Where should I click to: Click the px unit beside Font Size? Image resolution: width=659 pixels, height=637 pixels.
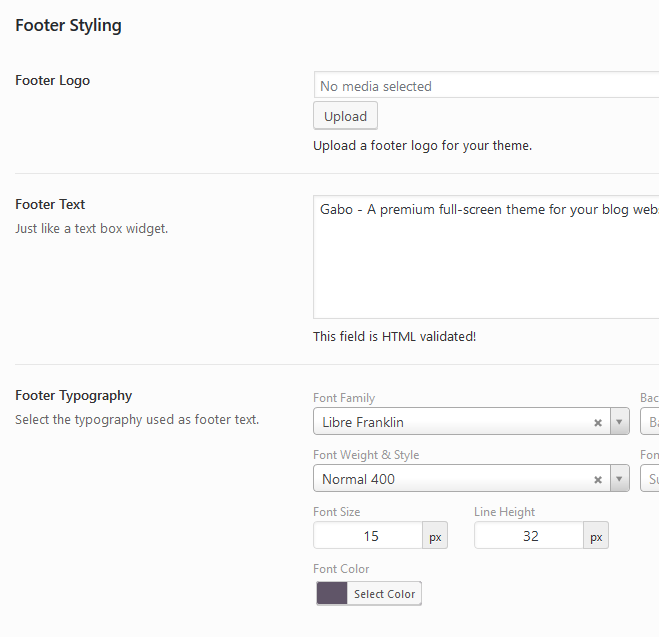pos(435,536)
